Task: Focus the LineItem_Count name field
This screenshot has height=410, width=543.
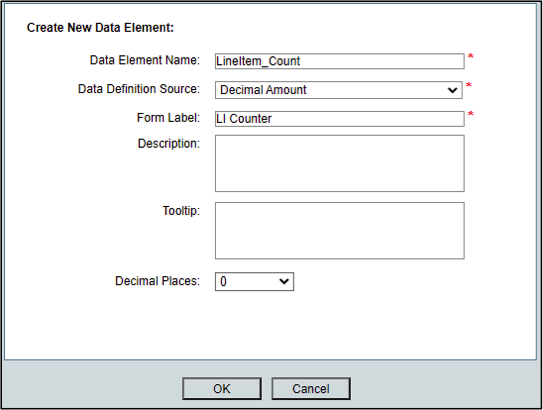Action: [340, 61]
